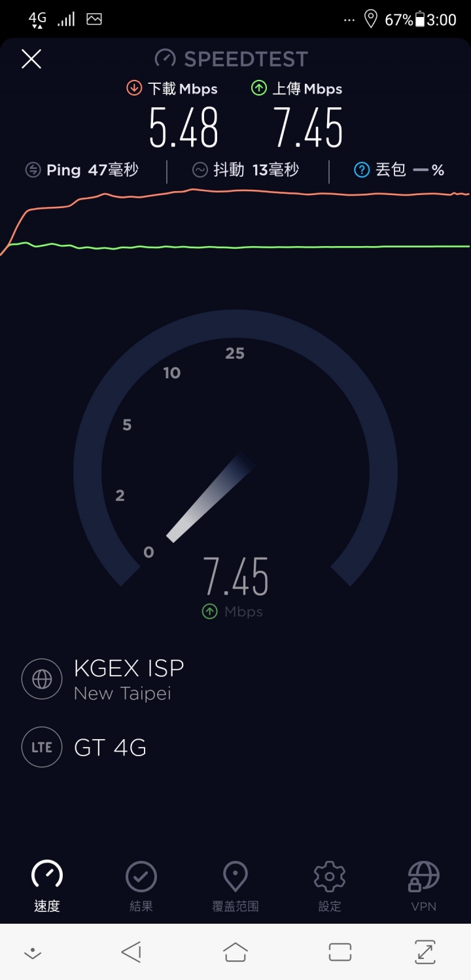471x980 pixels.
Task: Open the 覆蓋范围 coverage map tab
Action: pos(235,877)
